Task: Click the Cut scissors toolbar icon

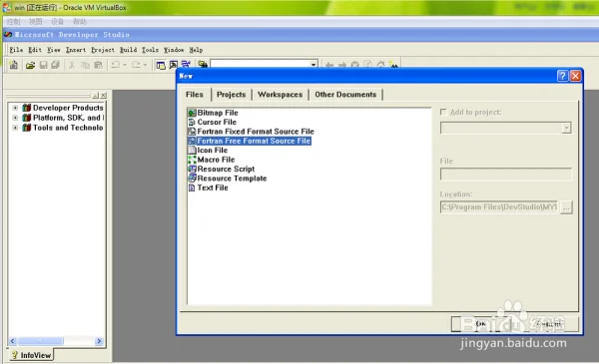Action: [72, 65]
